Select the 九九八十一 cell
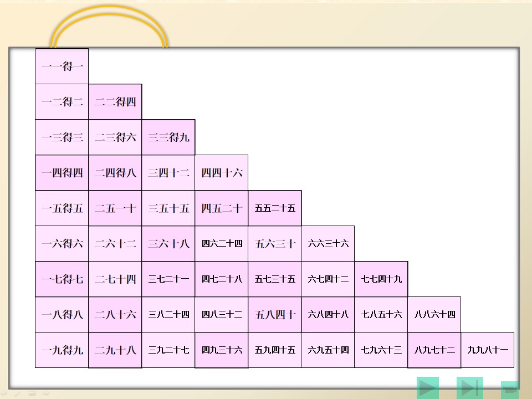 488,350
